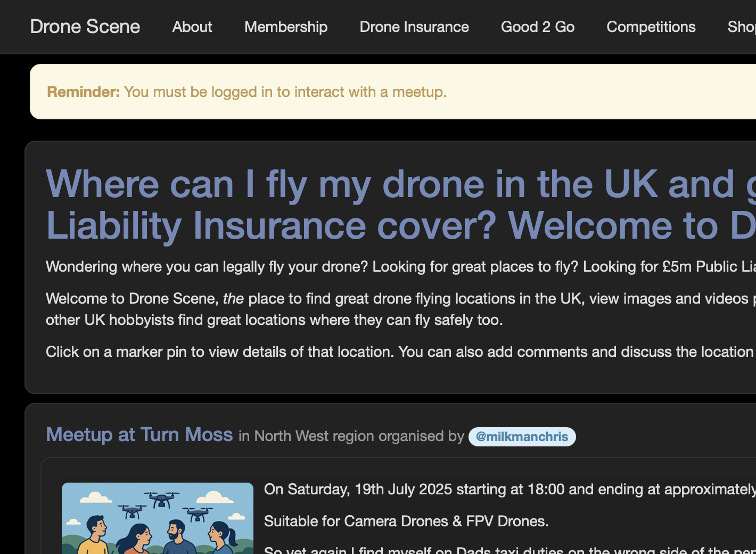Screen dimensions: 756x554
Task: Select the Good 2 Go nav link
Action: (538, 27)
